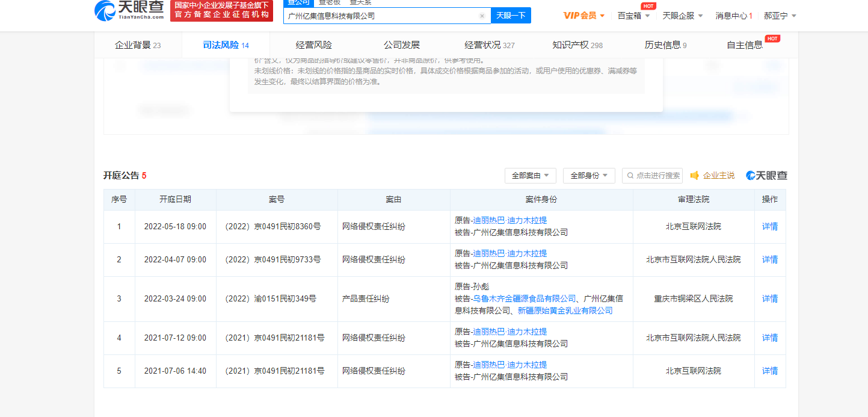The width and height of the screenshot is (868, 417).
Task: Open 消息中心 notifications
Action: pos(734,16)
